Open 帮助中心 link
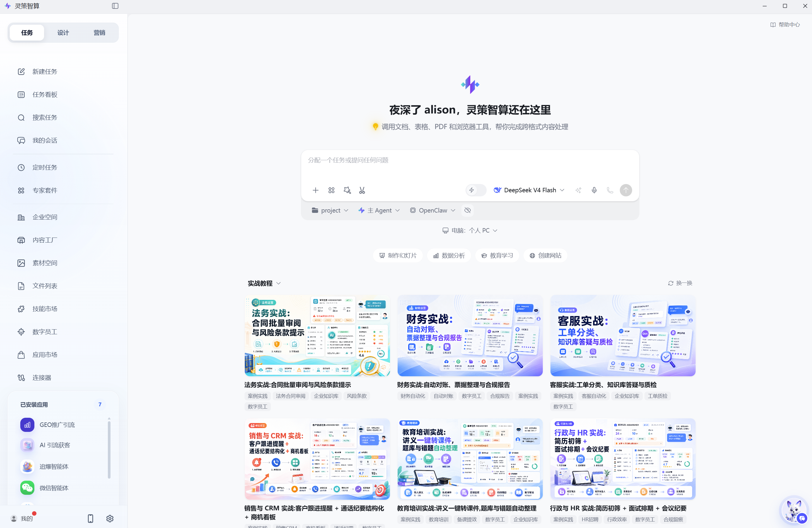The image size is (812, 528). [785, 25]
